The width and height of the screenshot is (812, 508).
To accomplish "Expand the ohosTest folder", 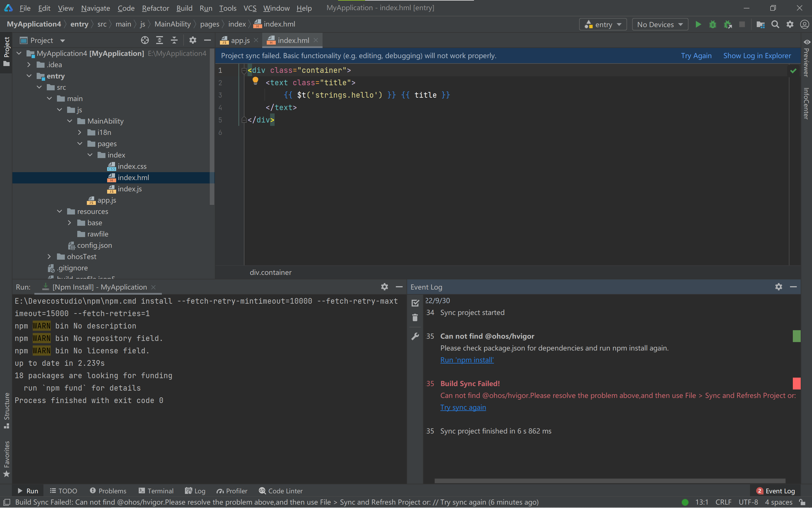I will click(x=49, y=257).
